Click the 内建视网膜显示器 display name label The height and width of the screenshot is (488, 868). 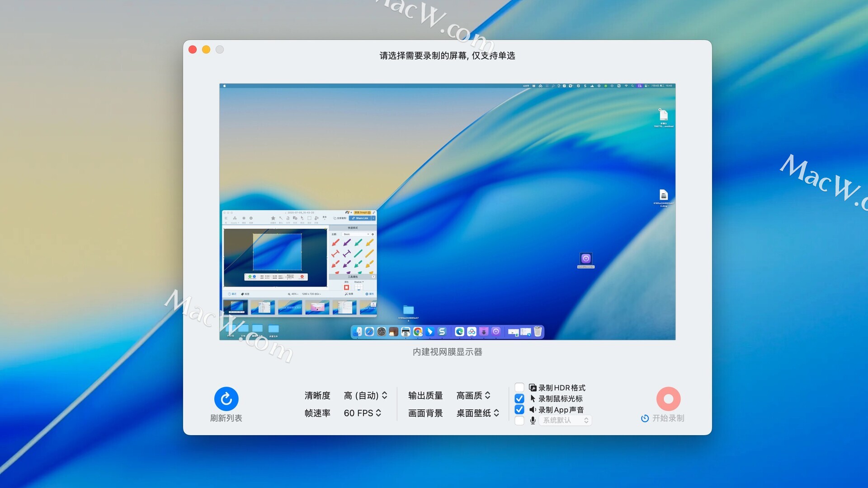(448, 352)
